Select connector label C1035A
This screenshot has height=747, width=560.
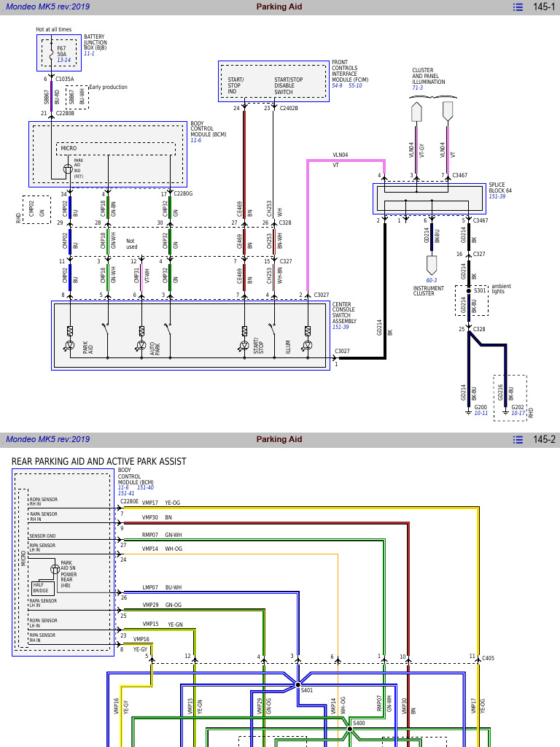[x=65, y=79]
